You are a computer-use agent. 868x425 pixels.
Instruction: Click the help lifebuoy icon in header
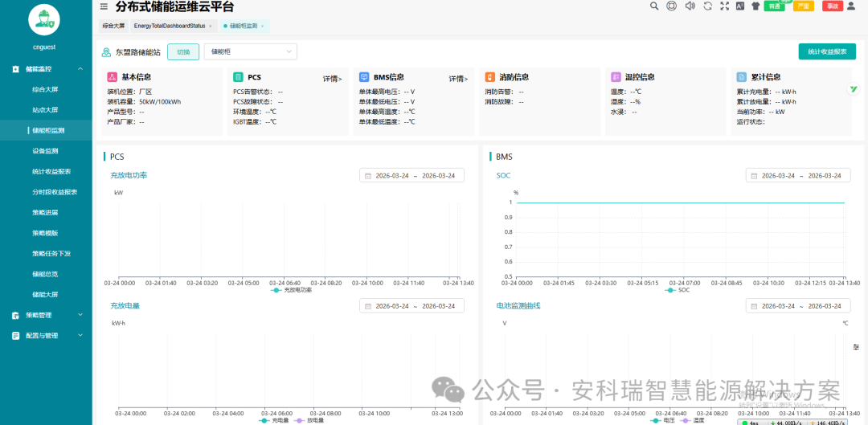coord(672,6)
